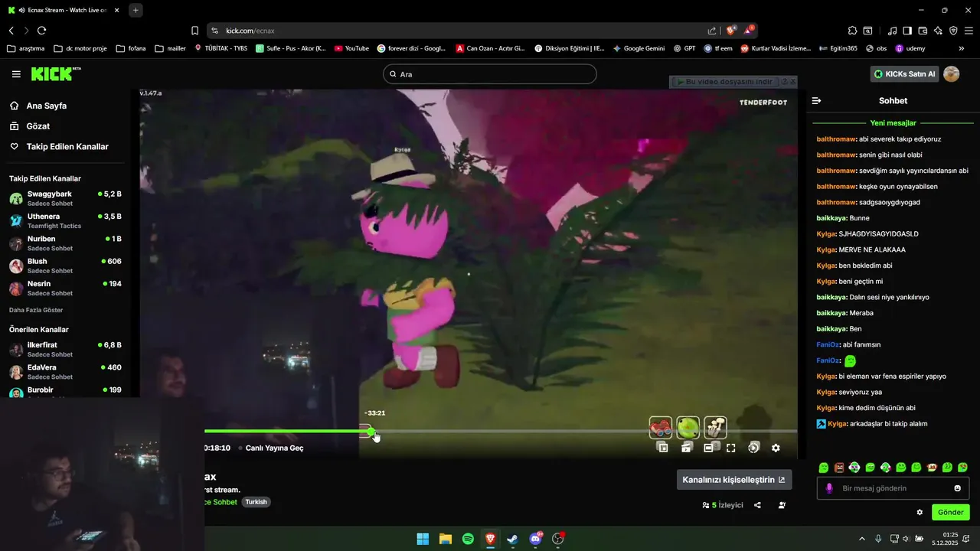980x551 pixels.
Task: Toggle the browser sidebar panel
Action: coord(907,31)
